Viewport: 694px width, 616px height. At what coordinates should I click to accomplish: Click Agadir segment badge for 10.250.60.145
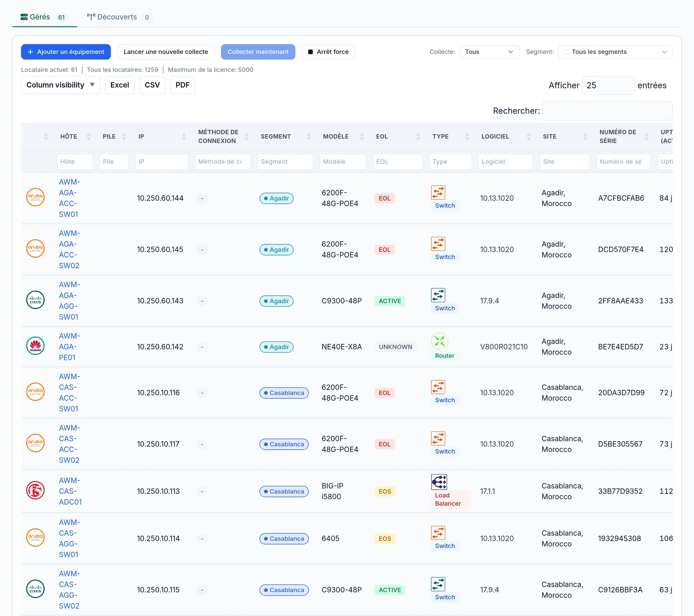(277, 250)
